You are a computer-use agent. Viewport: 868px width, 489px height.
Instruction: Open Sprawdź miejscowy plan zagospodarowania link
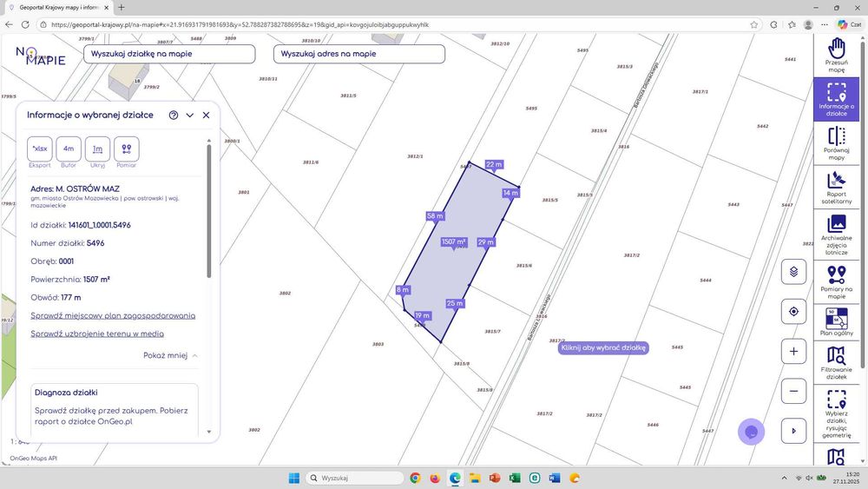113,315
